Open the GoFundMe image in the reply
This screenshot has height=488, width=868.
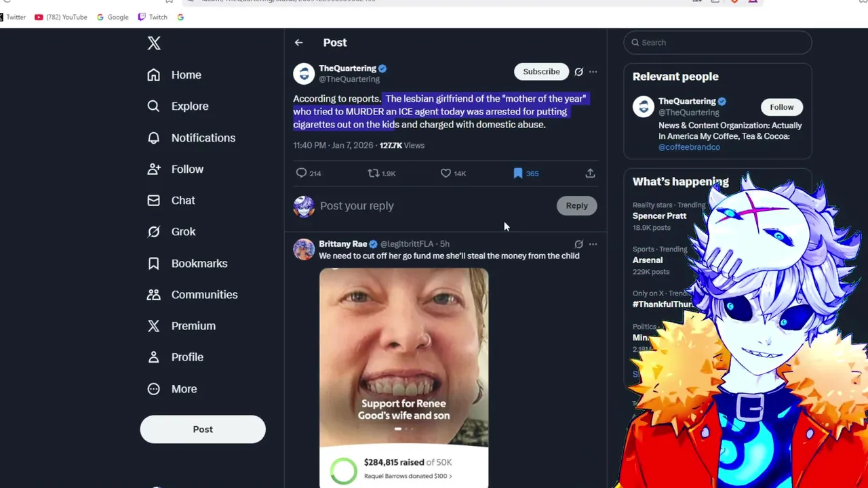pyautogui.click(x=403, y=378)
